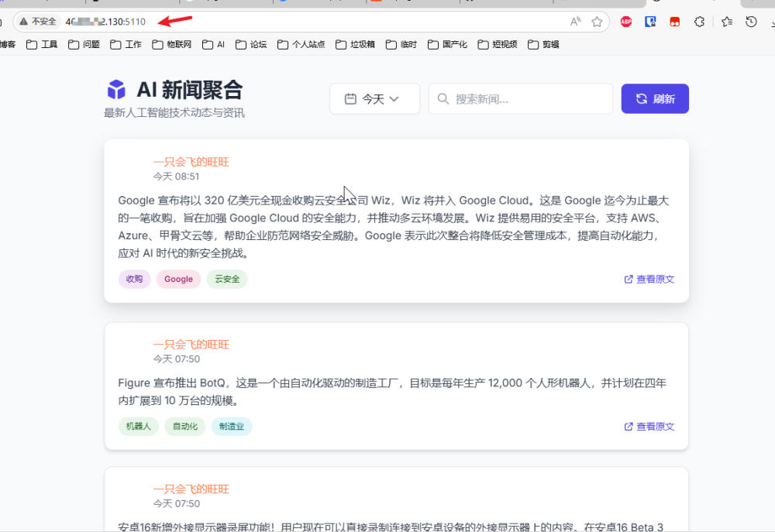Viewport: 775px width, 532px height.
Task: Click the read aloud icon in the address bar
Action: click(575, 22)
